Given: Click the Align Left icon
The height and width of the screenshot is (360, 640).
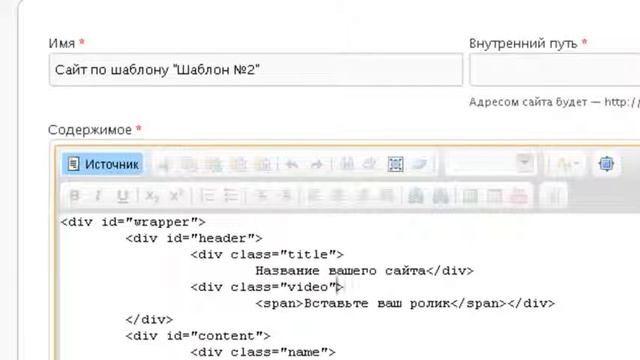Looking at the screenshot, I should tap(314, 196).
